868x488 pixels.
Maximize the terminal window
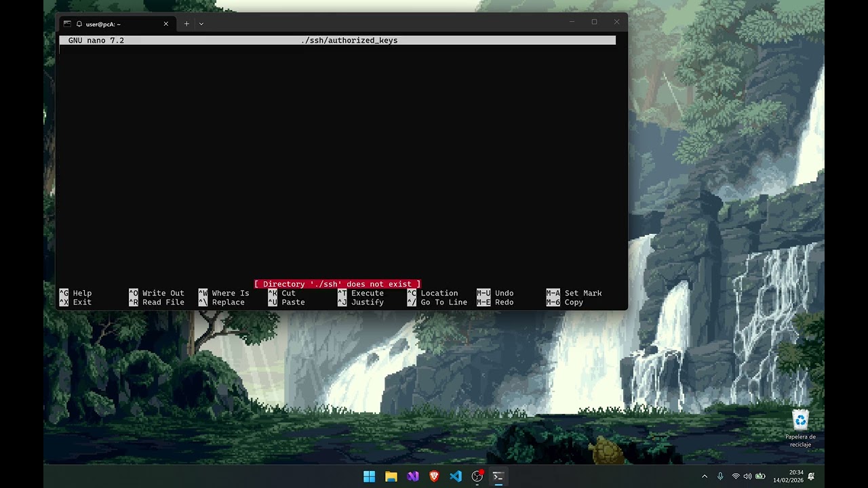(x=594, y=22)
